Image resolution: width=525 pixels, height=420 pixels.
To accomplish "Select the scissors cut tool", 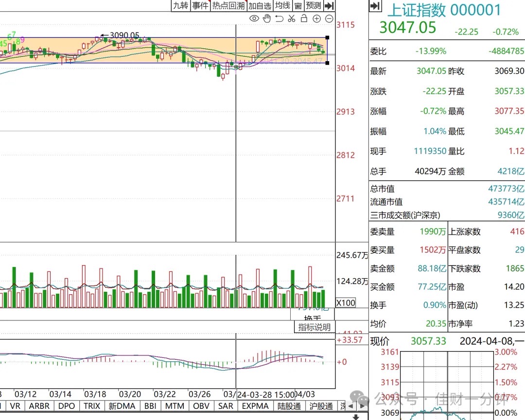I will [292, 19].
